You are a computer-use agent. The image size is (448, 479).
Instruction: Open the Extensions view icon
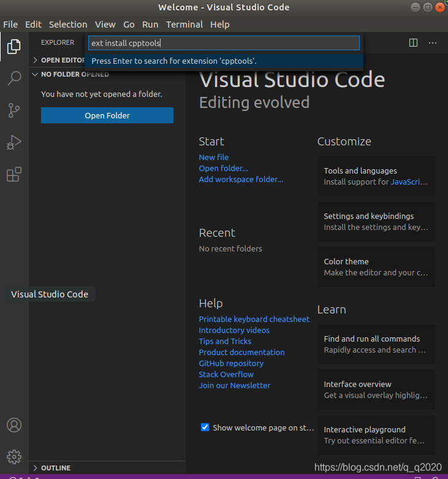click(14, 174)
